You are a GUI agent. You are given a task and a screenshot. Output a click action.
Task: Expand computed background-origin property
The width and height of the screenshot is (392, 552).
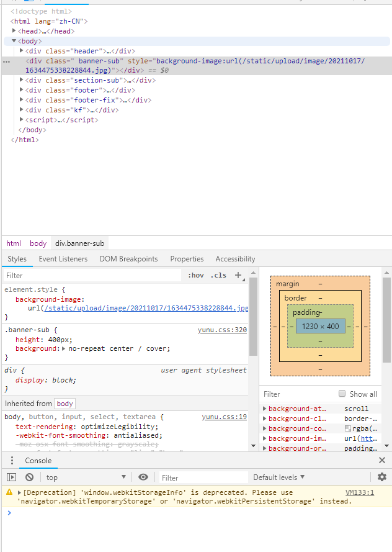point(265,448)
